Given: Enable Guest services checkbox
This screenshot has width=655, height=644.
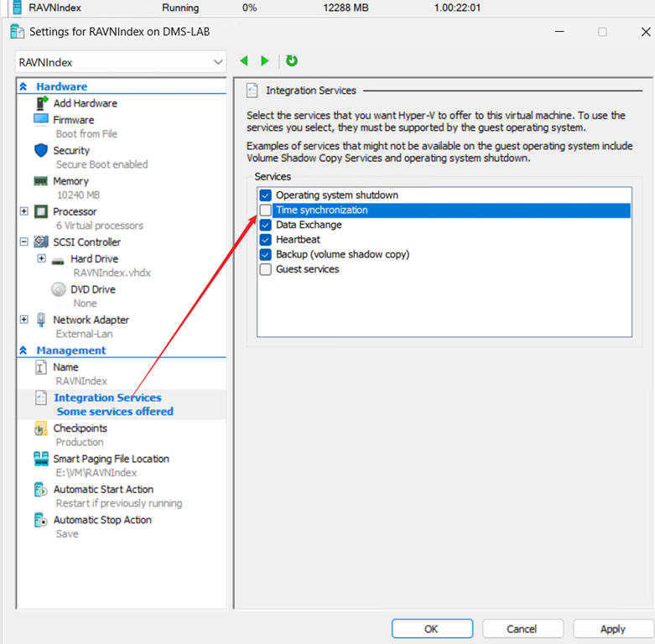Looking at the screenshot, I should (265, 269).
